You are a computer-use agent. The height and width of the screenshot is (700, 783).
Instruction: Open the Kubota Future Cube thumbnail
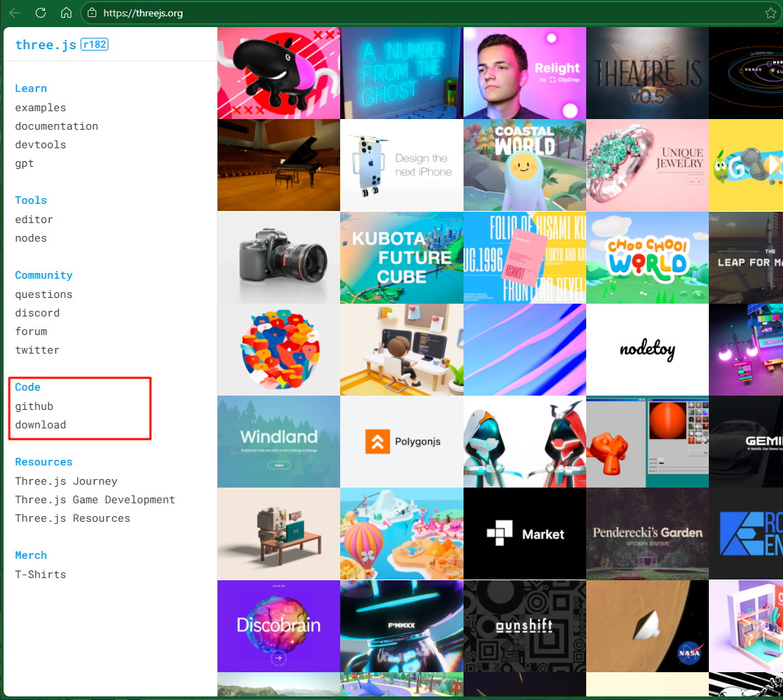(401, 257)
